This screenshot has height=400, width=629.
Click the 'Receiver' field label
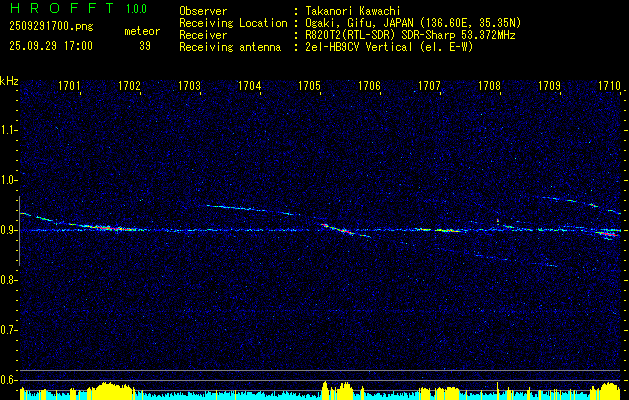pos(203,35)
